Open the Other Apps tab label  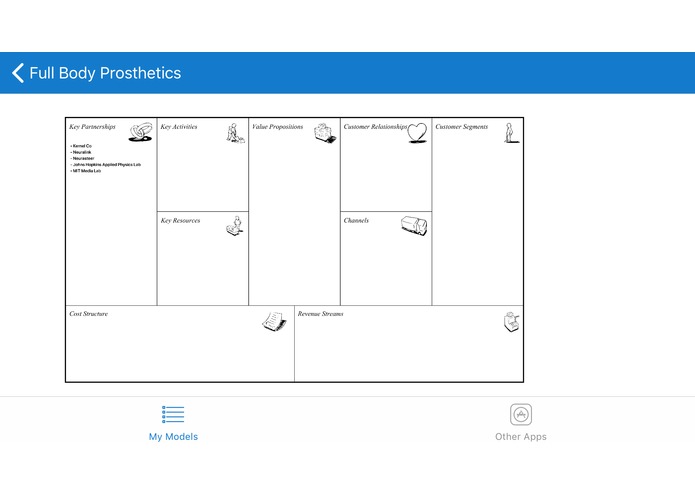[x=521, y=437]
